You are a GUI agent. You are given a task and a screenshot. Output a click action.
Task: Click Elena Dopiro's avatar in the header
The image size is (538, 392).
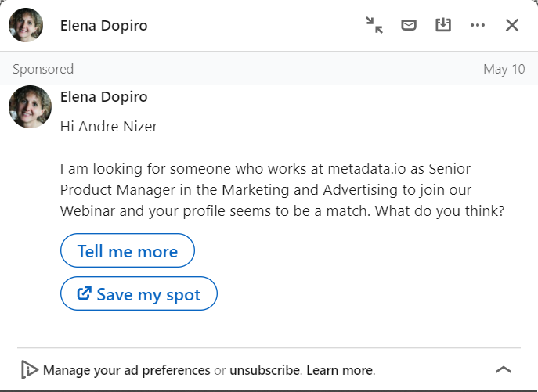coord(26,25)
